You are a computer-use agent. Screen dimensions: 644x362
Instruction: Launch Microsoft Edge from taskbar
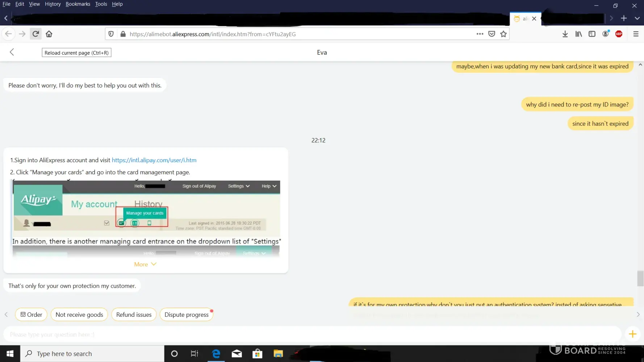click(216, 354)
